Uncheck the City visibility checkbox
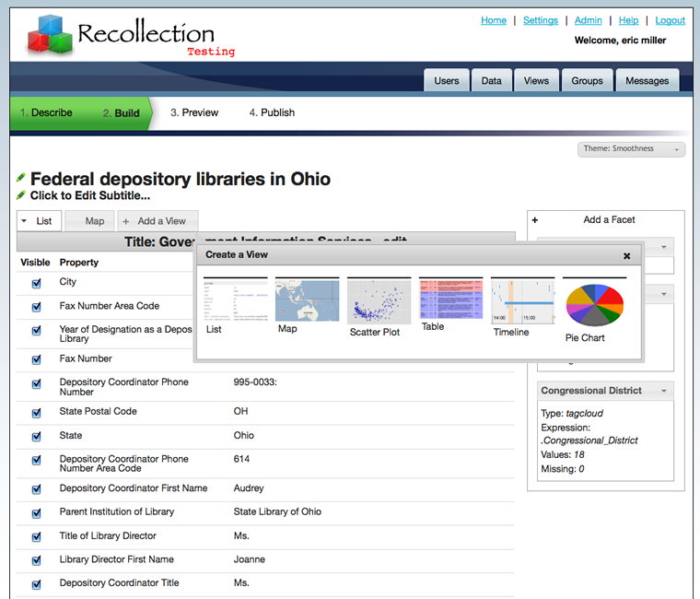The image size is (700, 599). click(x=37, y=284)
